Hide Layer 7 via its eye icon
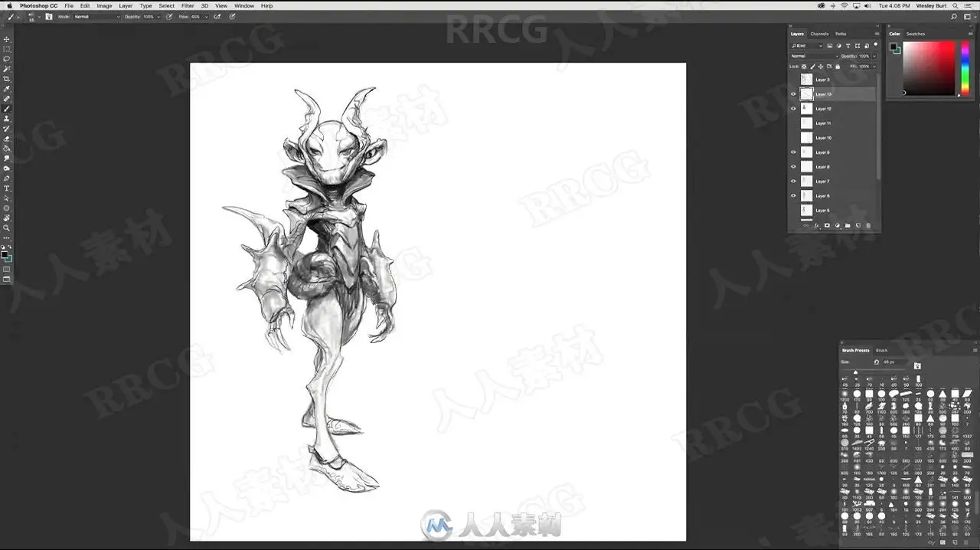The image size is (980, 550). pyautogui.click(x=793, y=182)
